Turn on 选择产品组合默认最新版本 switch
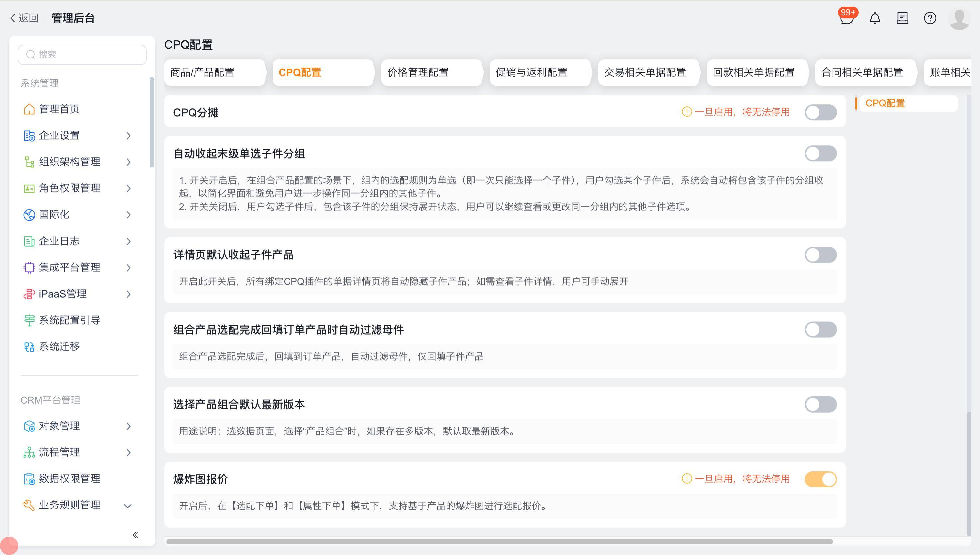The image size is (980, 555). coord(820,405)
